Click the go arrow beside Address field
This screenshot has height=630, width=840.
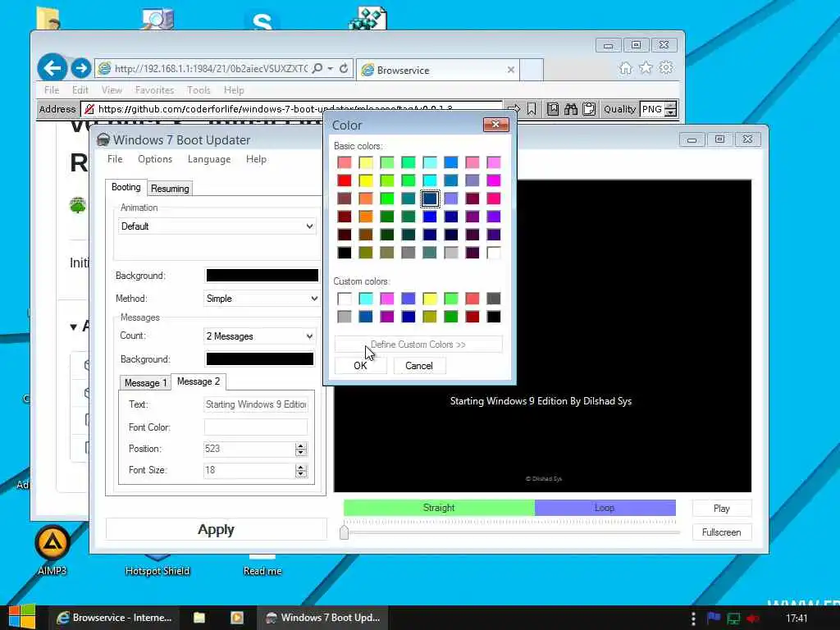tap(514, 109)
